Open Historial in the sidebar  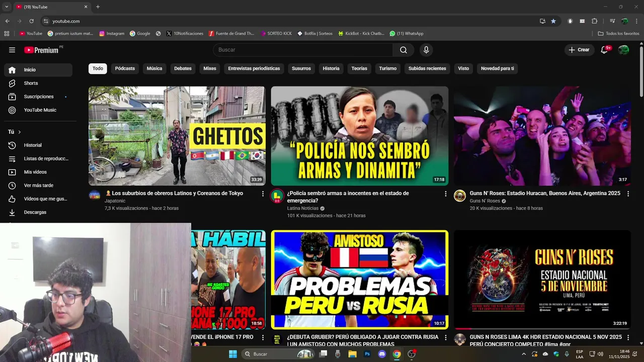[38, 145]
